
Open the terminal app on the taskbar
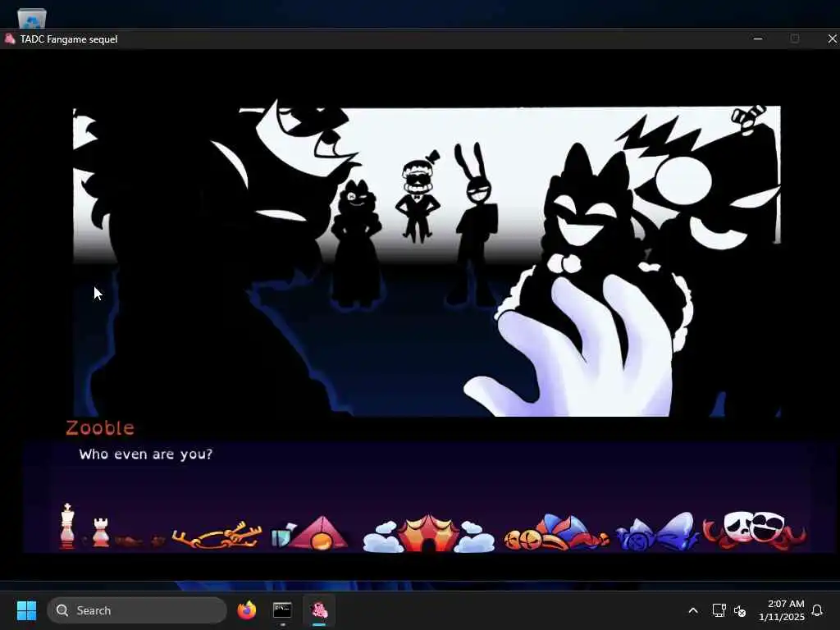(x=282, y=610)
